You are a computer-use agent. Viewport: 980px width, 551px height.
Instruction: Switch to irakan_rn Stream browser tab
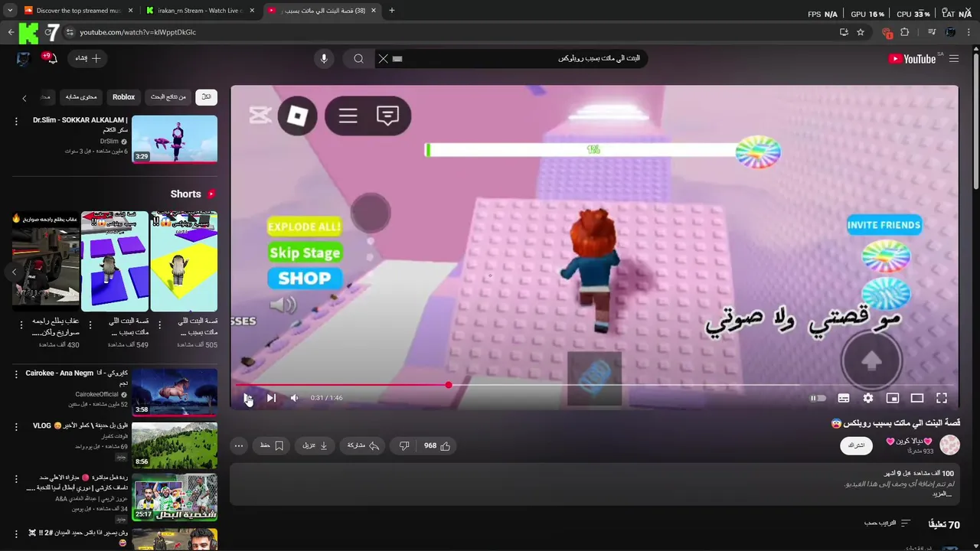[x=199, y=11]
